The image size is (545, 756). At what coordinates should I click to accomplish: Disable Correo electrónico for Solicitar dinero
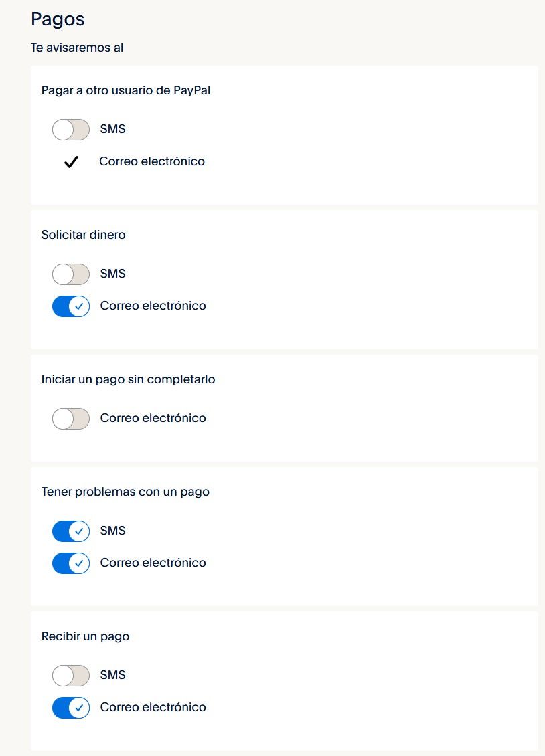[70, 306]
